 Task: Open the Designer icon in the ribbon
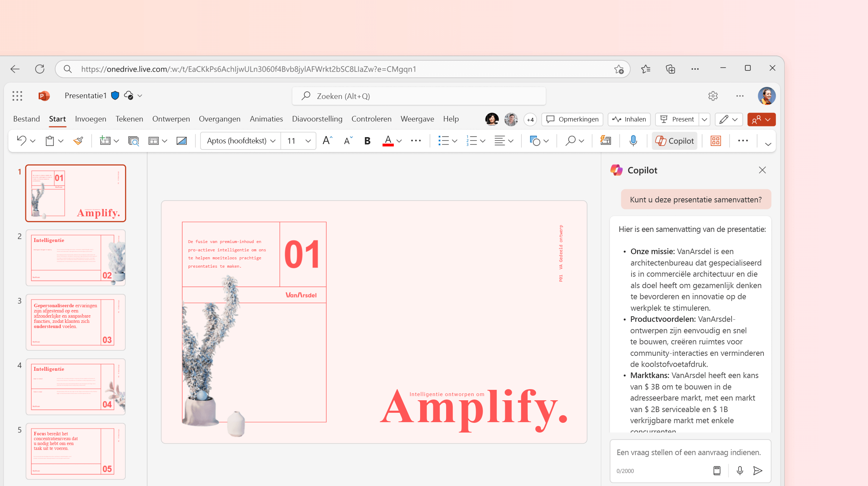(606, 141)
